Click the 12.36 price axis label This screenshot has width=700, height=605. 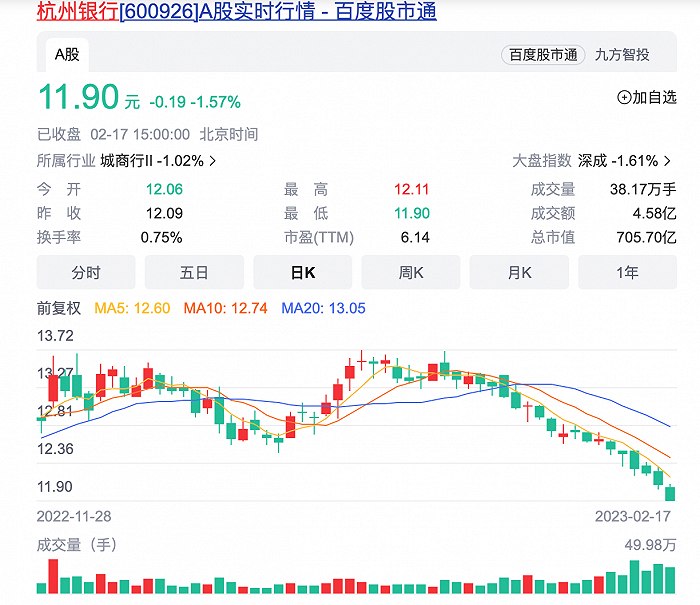(x=55, y=449)
